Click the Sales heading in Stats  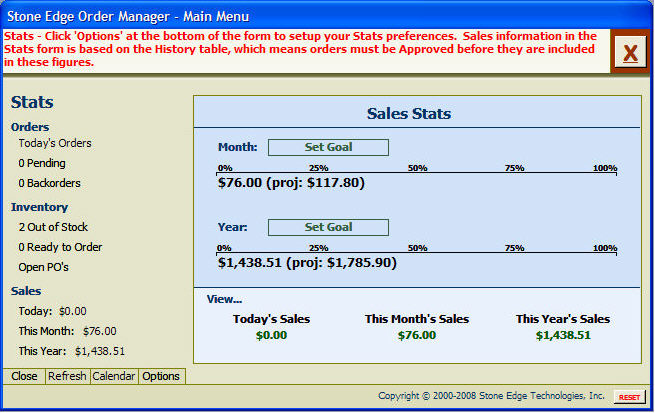(26, 291)
